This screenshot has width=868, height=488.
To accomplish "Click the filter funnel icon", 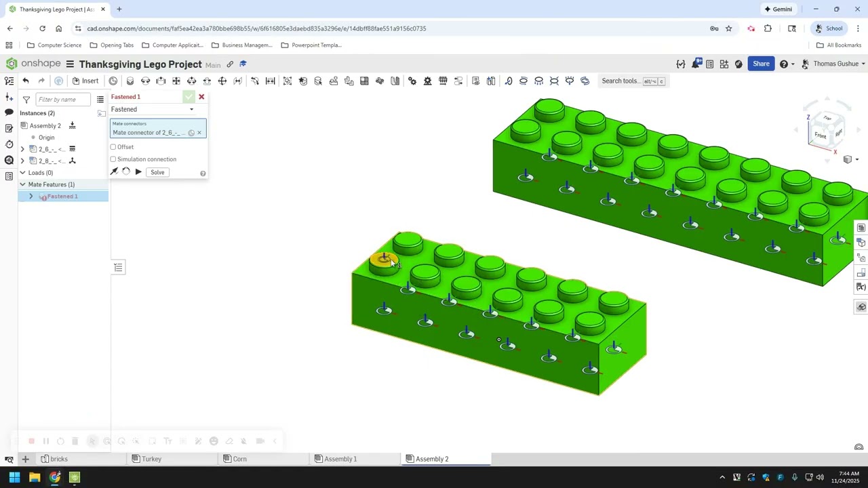I will point(26,100).
